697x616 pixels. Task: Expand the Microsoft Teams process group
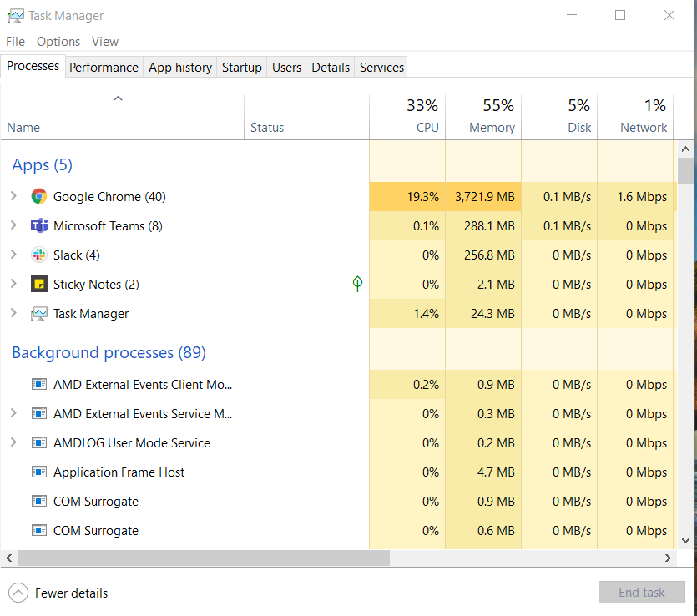coord(13,225)
